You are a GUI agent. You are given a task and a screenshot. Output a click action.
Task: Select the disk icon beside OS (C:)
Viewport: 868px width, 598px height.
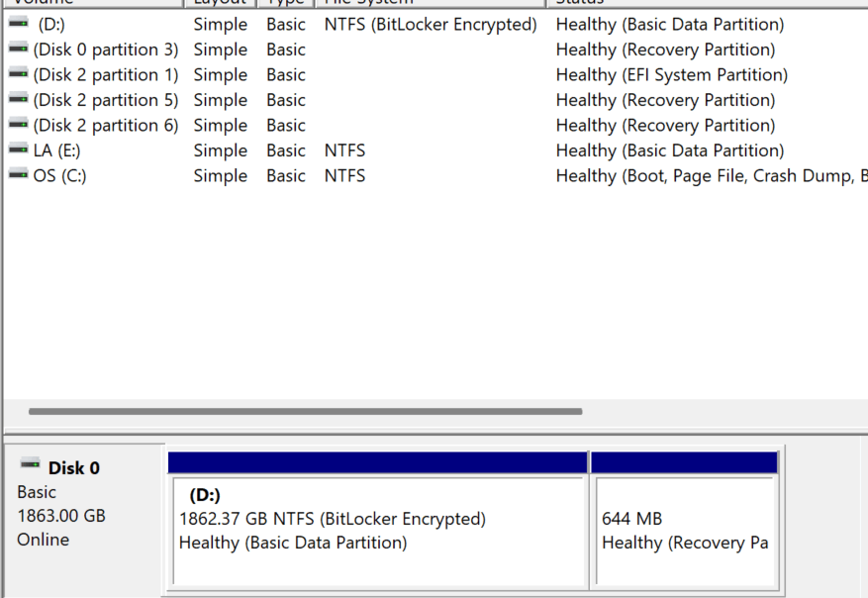(x=16, y=175)
